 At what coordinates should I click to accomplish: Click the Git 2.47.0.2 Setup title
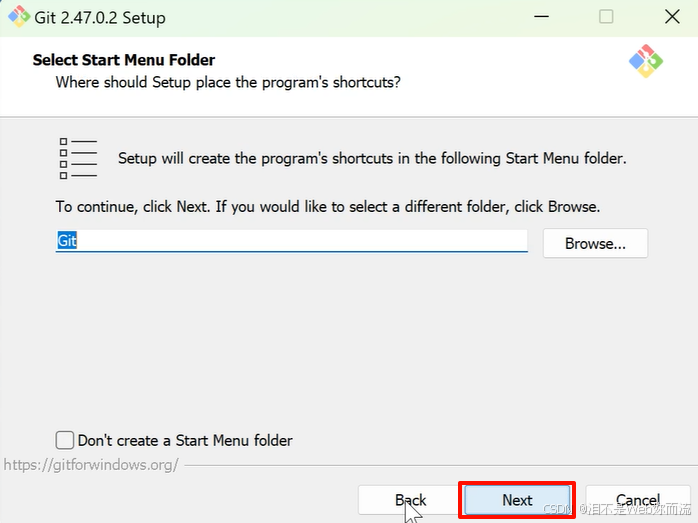point(100,18)
